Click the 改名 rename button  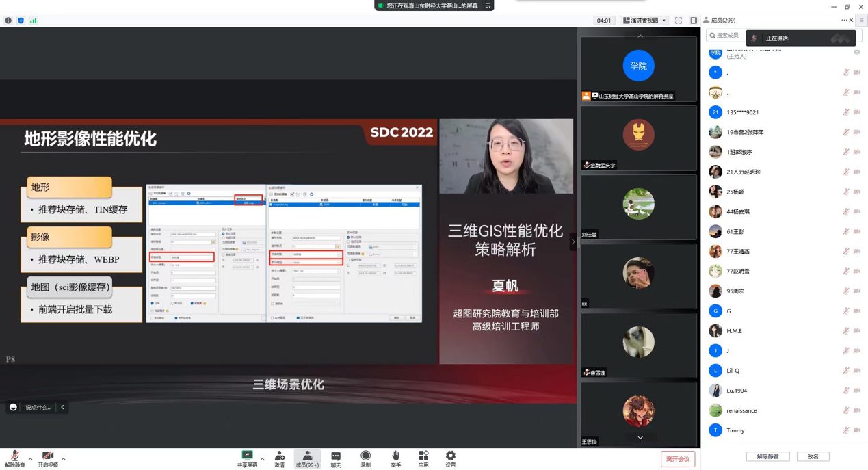813,456
